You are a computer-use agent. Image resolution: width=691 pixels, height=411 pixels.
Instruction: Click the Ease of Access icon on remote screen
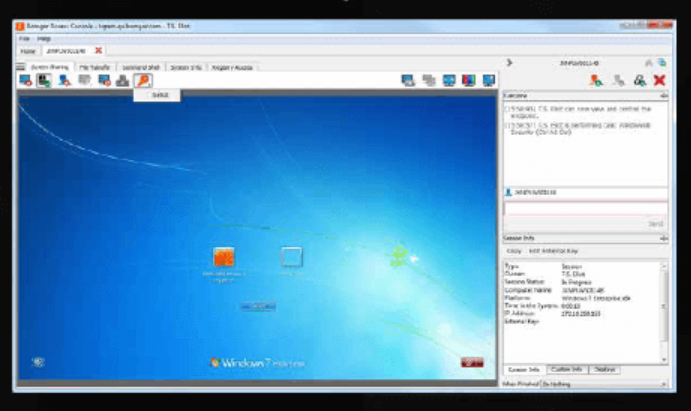pos(38,362)
